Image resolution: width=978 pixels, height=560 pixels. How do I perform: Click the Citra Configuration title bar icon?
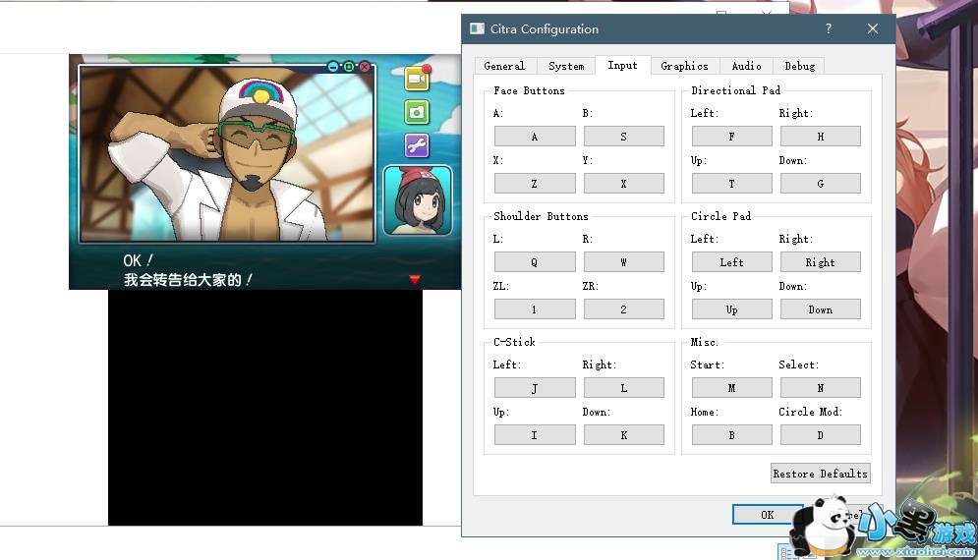[x=477, y=28]
